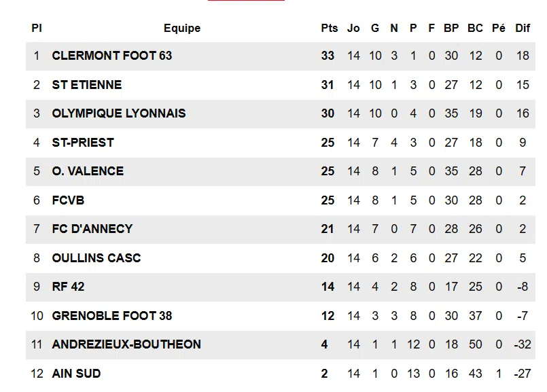547x392 pixels.
Task: Select the BC column header
Action: click(475, 28)
